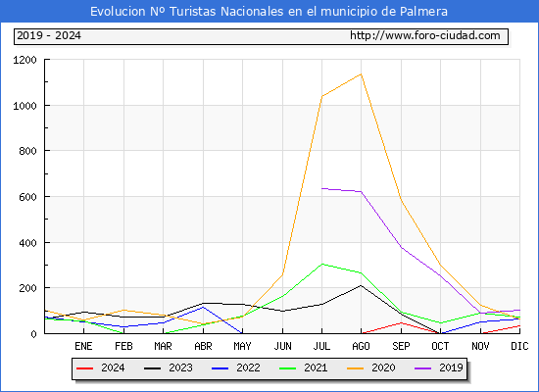Viewport: 539px width, 392px height.
Task: Click the 200 y-axis value
Action: tap(27, 288)
